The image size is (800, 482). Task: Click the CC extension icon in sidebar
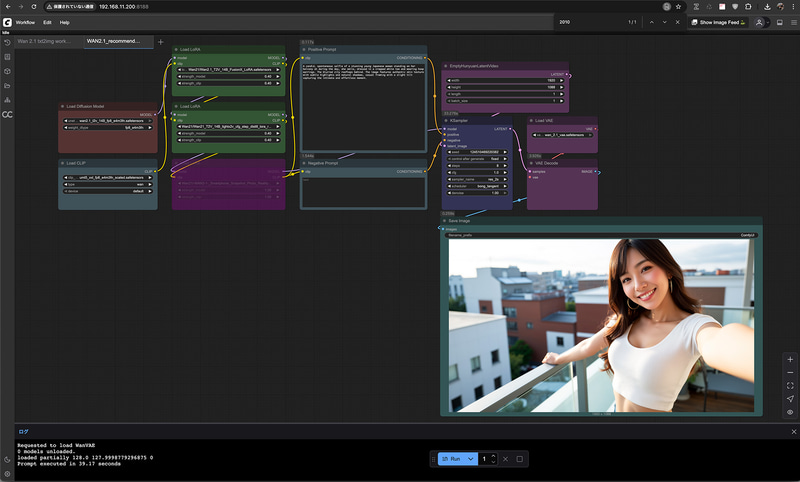pyautogui.click(x=7, y=114)
